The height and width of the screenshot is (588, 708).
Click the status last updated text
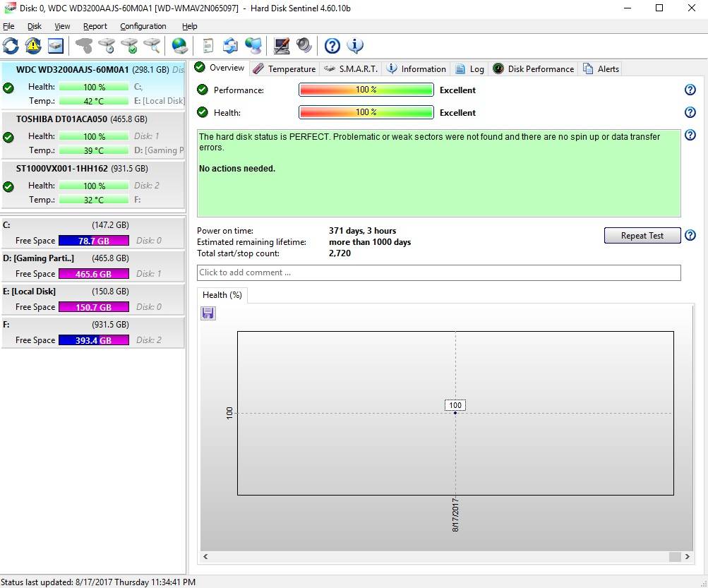(98, 582)
